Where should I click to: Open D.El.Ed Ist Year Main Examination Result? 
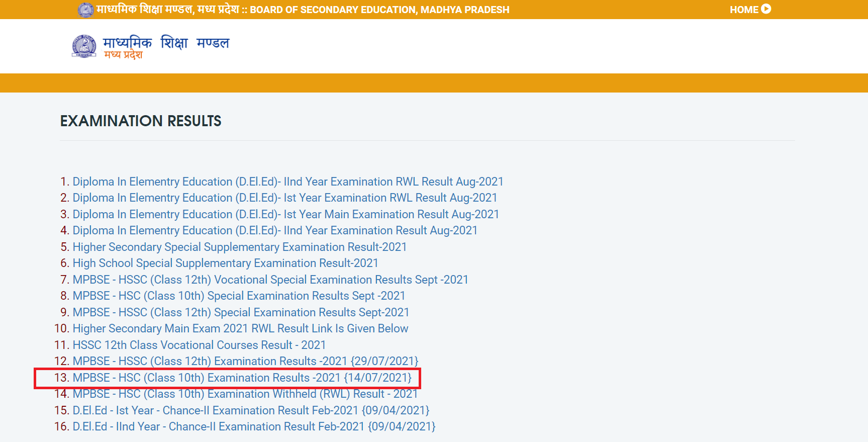tap(285, 214)
